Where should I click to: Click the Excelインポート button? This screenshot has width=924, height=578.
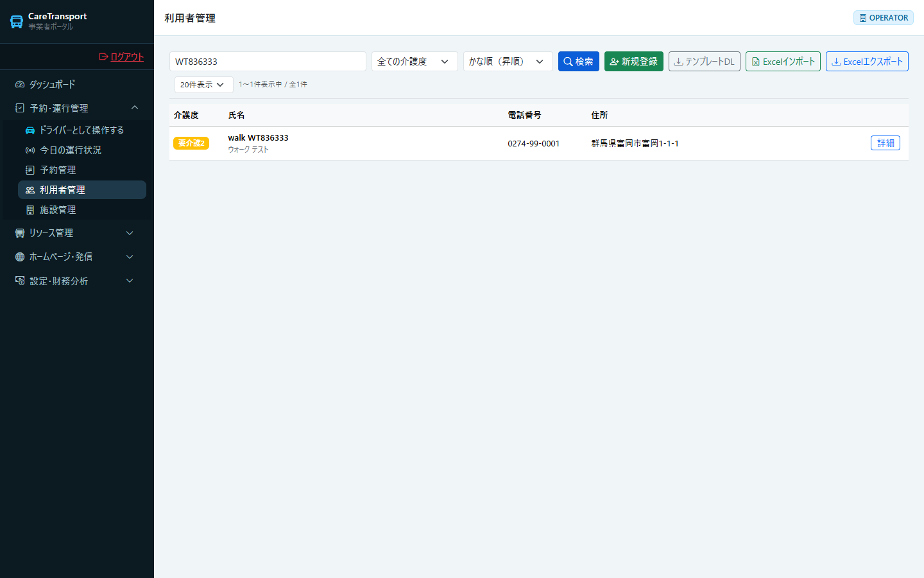[783, 62]
